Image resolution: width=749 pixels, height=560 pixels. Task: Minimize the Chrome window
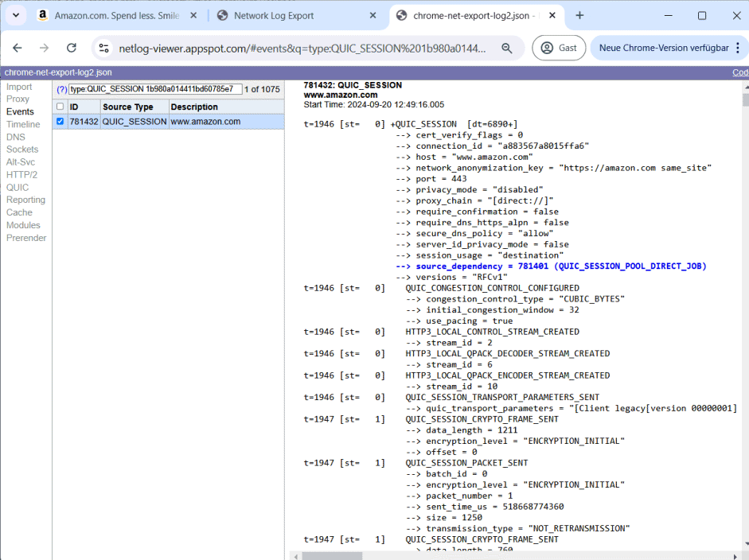[669, 16]
